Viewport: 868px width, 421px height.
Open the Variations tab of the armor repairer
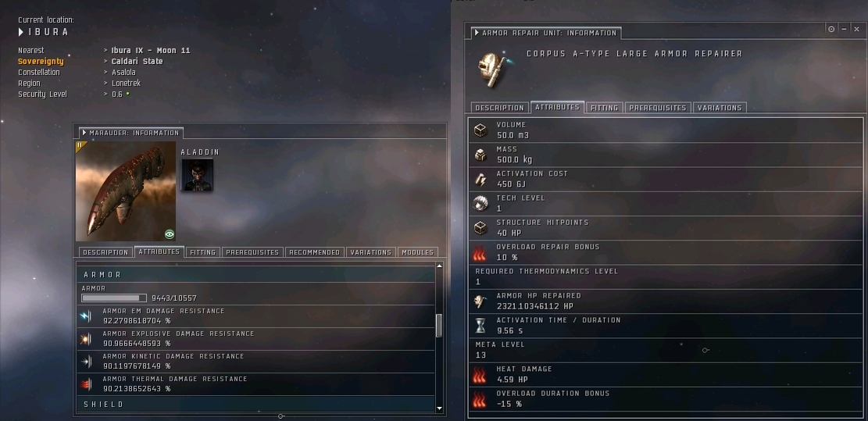(x=719, y=108)
